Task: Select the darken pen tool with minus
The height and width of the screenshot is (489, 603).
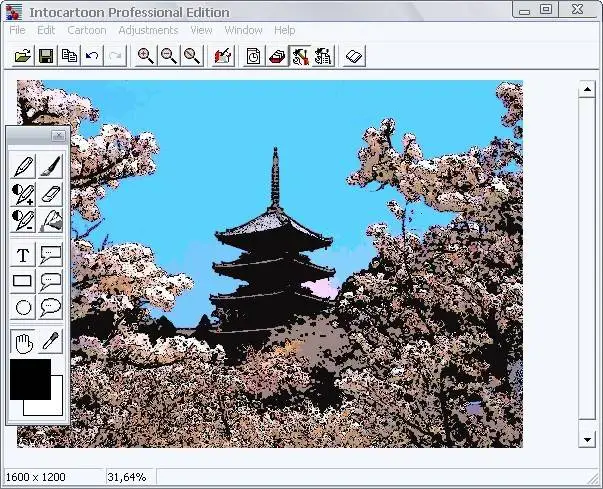Action: [23, 220]
